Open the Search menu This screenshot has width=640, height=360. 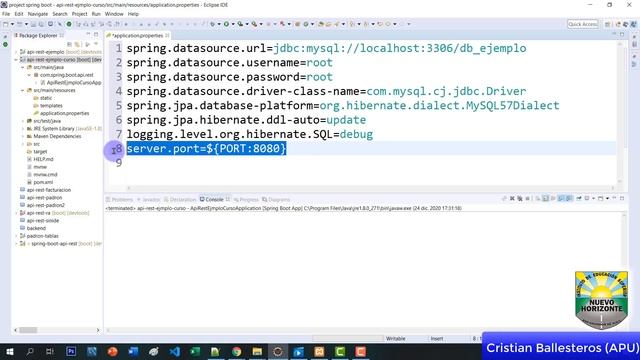(60, 14)
